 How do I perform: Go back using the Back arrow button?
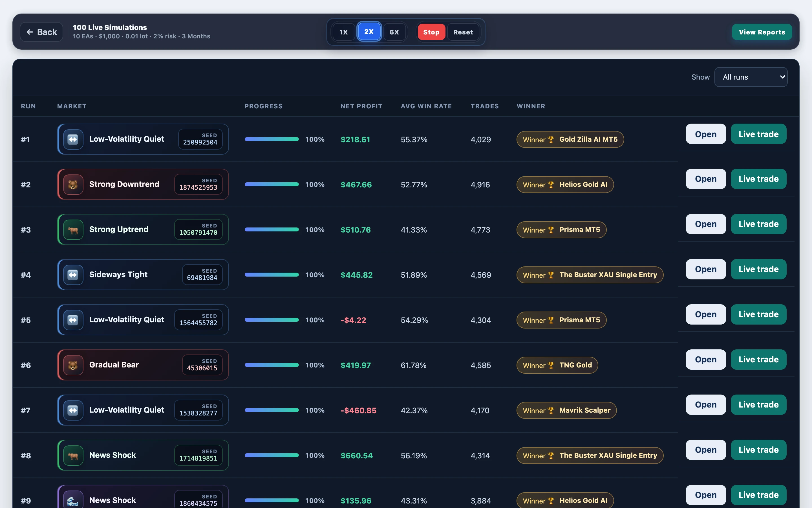[42, 32]
